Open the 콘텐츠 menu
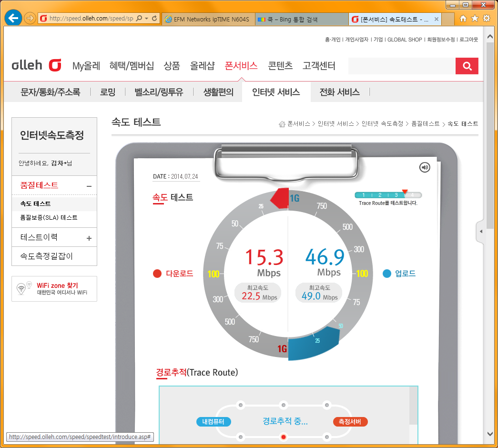The width and height of the screenshot is (498, 448). [280, 66]
